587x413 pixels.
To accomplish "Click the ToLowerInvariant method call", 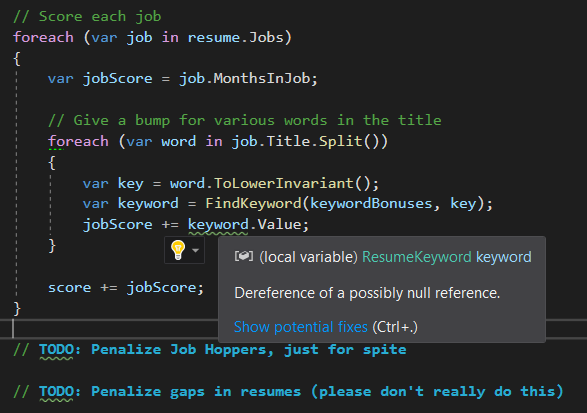I will point(283,183).
